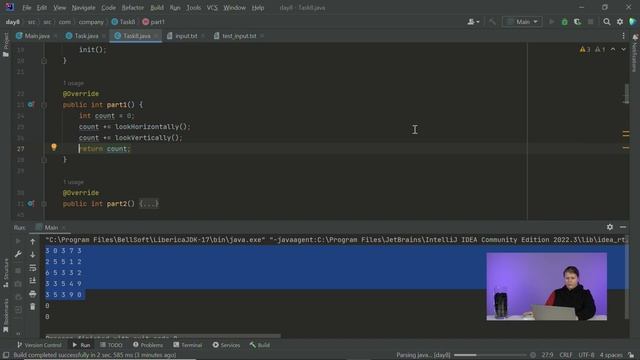
Task: Go to next highlighted error arrow
Action: tap(623, 49)
